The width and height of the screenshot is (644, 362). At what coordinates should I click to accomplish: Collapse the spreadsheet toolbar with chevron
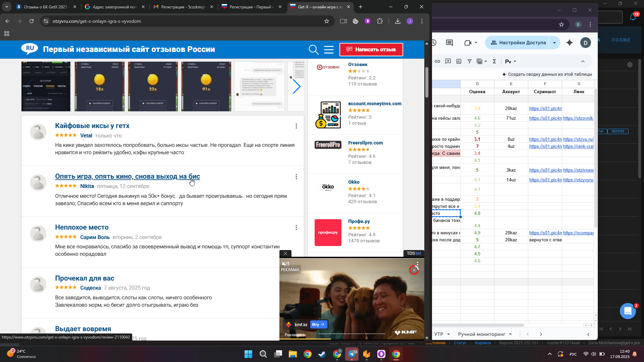(583, 61)
